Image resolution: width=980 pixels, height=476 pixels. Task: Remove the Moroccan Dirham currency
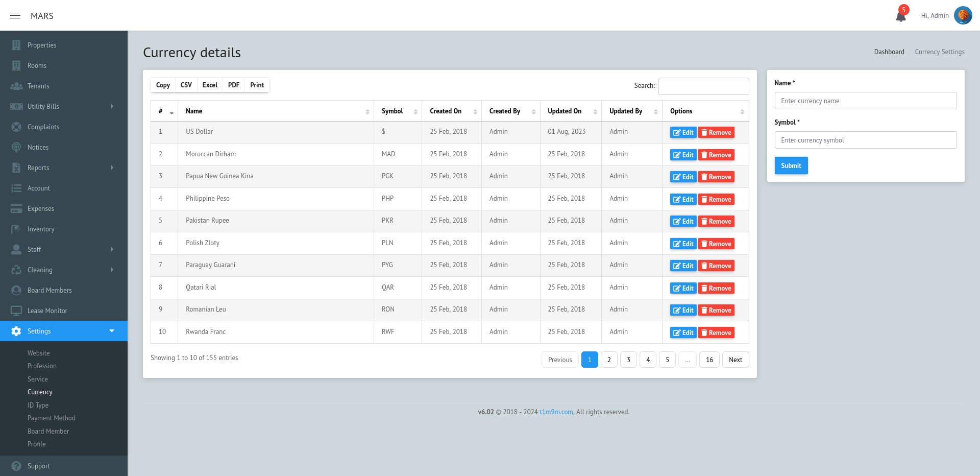tap(716, 155)
